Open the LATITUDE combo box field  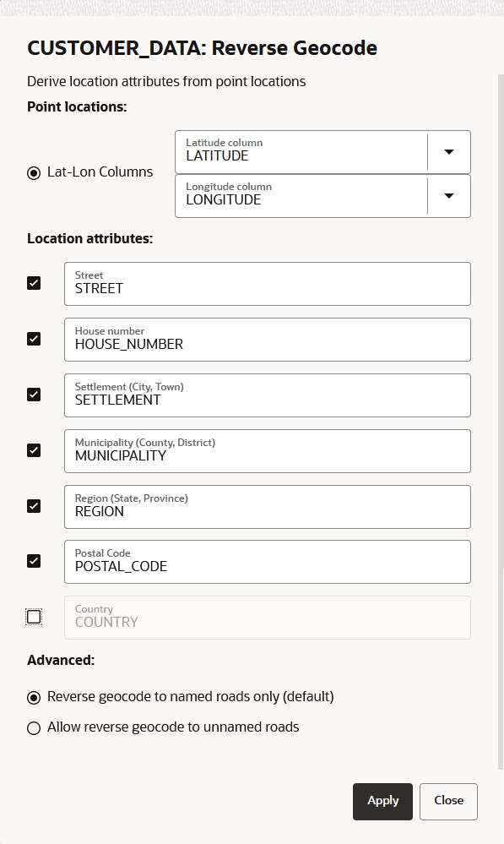[x=301, y=152]
